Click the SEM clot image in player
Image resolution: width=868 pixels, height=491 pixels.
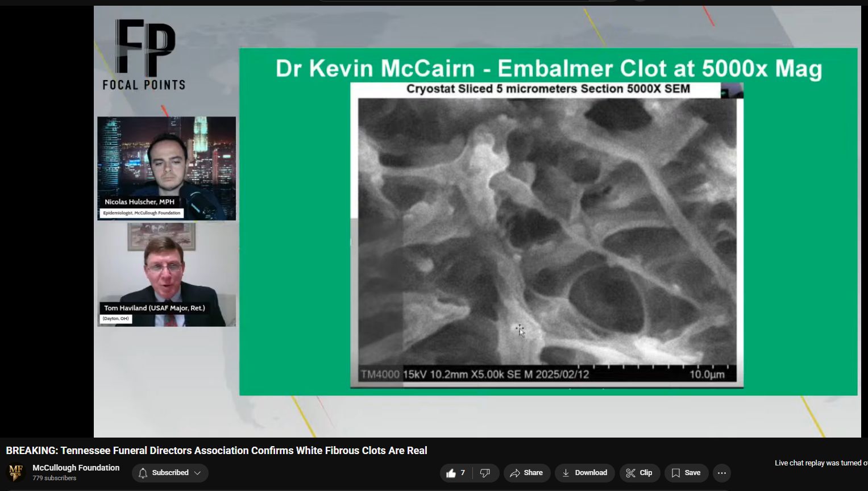[547, 235]
